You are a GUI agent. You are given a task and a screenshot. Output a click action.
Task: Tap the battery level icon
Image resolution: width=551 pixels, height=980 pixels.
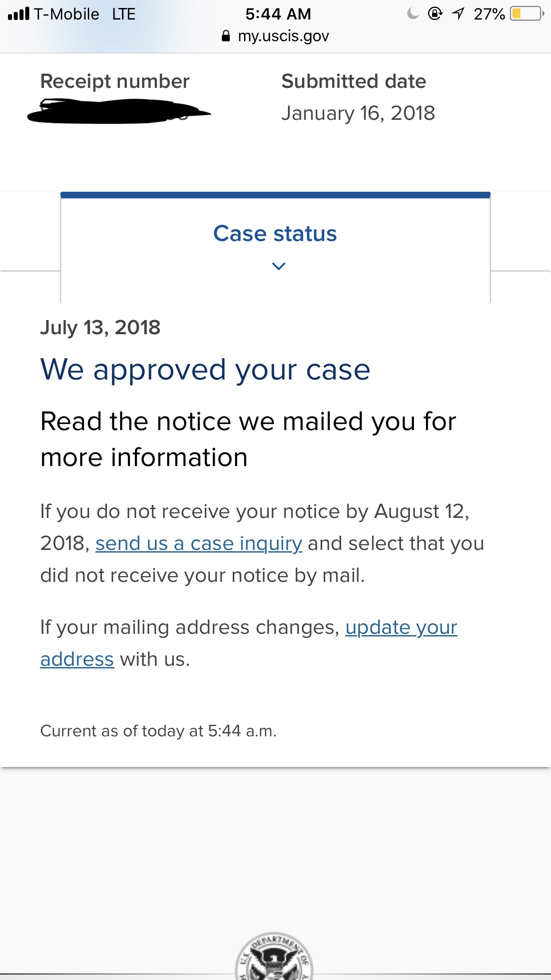click(x=527, y=14)
